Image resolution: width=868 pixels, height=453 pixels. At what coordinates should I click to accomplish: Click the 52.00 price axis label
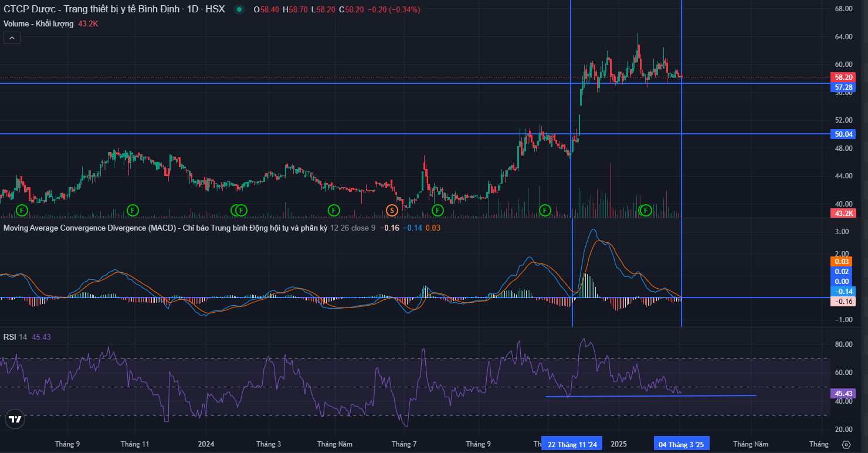click(843, 120)
